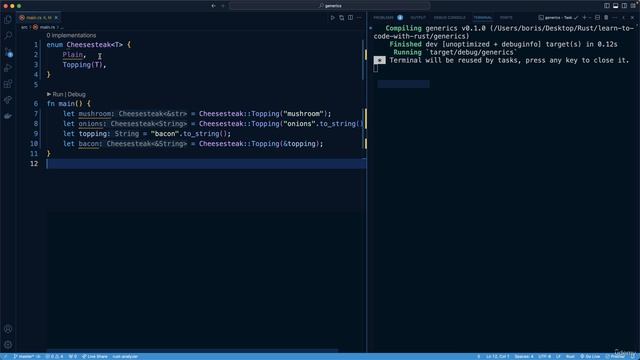The height and width of the screenshot is (360, 640).
Task: Open the Source Control view
Action: click(8, 52)
